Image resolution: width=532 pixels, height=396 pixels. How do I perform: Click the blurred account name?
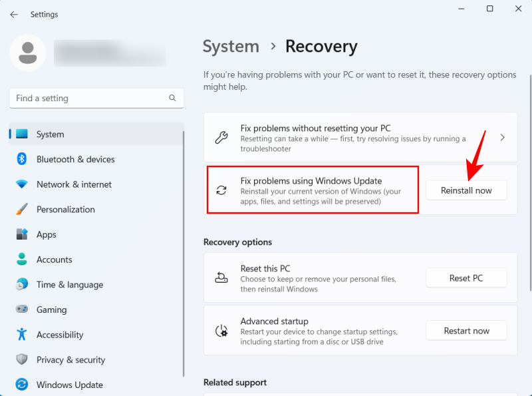[110, 53]
